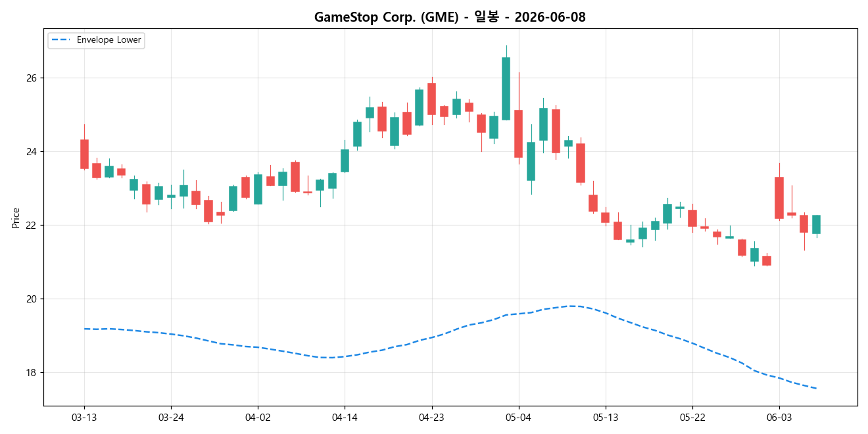The image size is (868, 434).
Task: Click the large red candle at 06-03
Action: pyautogui.click(x=779, y=197)
